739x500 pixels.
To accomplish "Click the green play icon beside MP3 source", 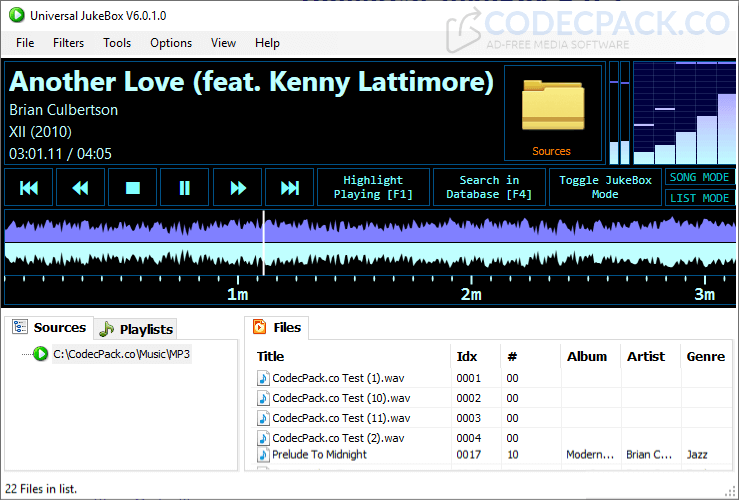I will click(41, 354).
